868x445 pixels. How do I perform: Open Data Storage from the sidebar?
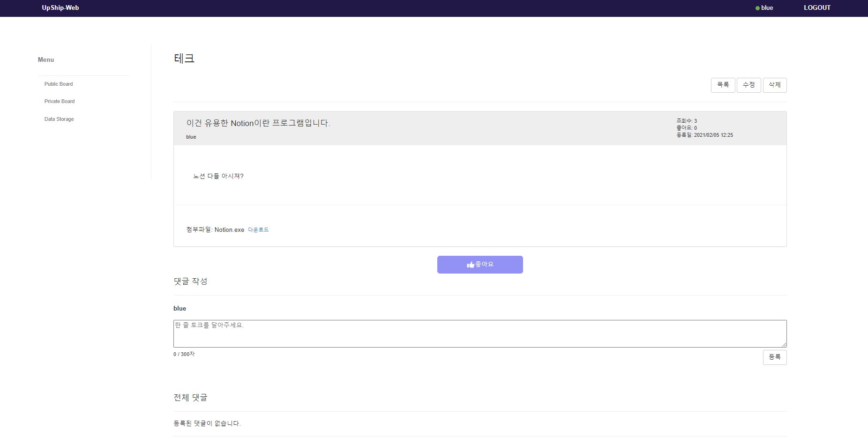click(59, 119)
